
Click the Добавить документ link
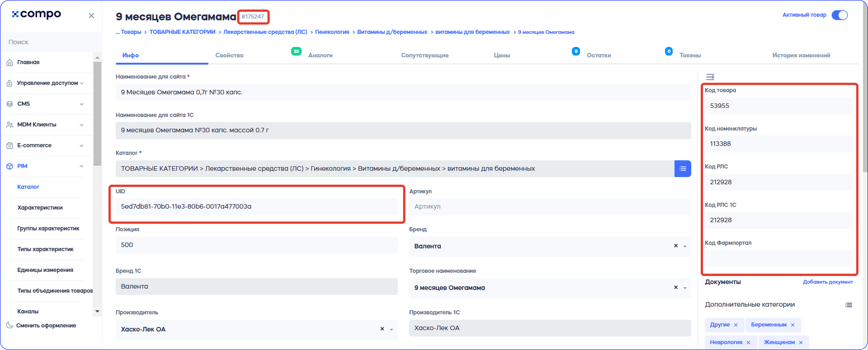pos(828,282)
